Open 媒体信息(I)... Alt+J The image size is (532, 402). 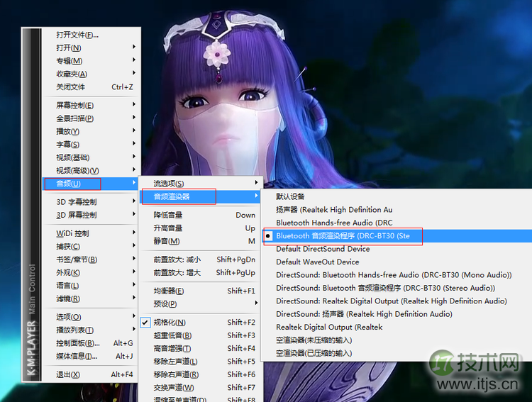tap(91, 356)
